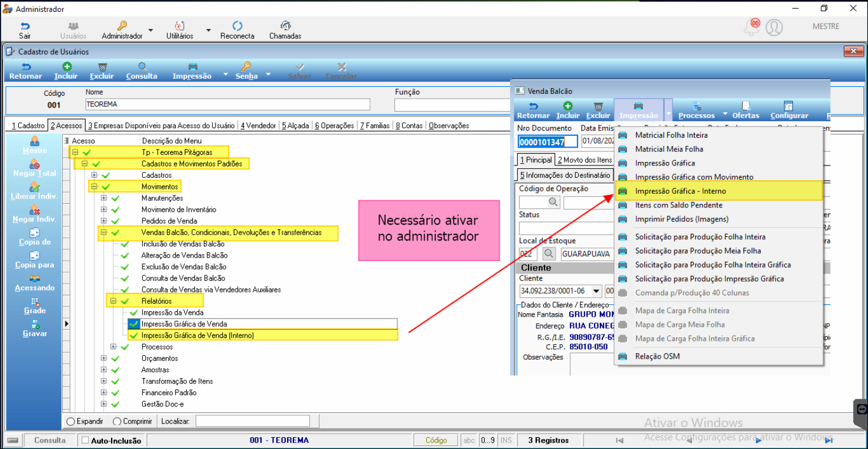Click the Reconecta refresh icon

point(237,26)
